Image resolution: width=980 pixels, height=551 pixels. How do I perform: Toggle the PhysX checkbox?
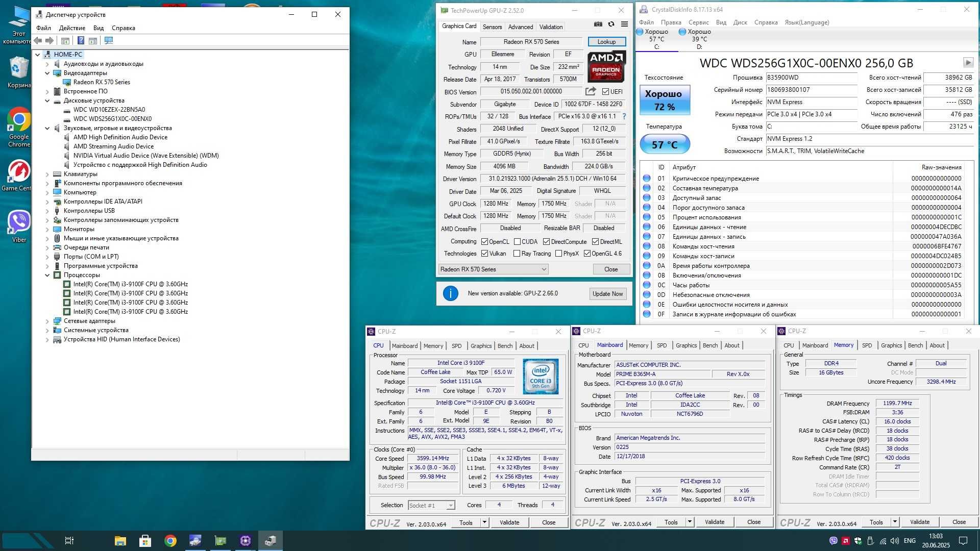tap(558, 254)
